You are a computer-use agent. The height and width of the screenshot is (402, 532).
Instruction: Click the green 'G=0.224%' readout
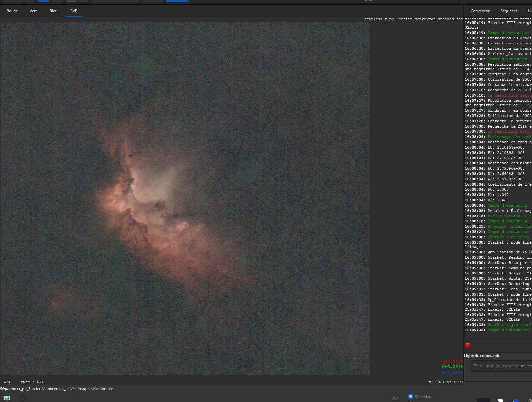coord(452,367)
